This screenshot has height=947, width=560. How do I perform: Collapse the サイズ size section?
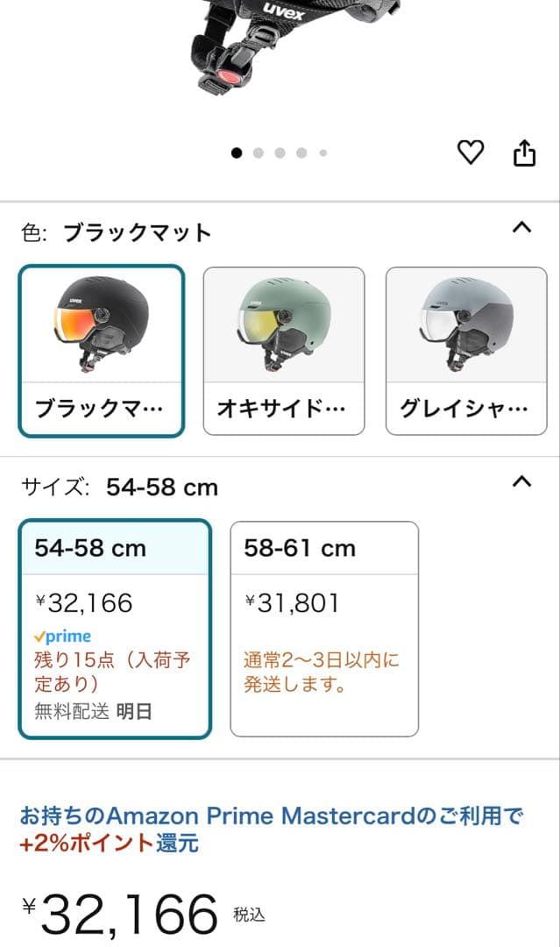tap(523, 481)
